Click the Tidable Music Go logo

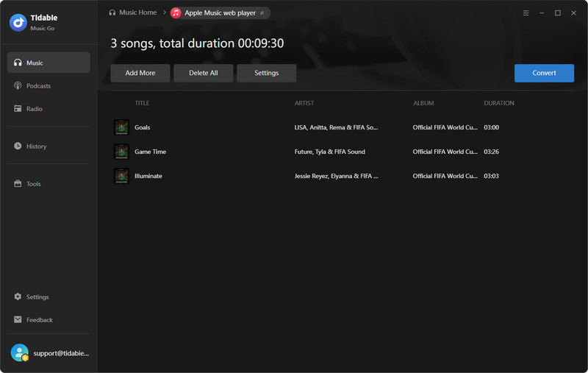point(18,23)
